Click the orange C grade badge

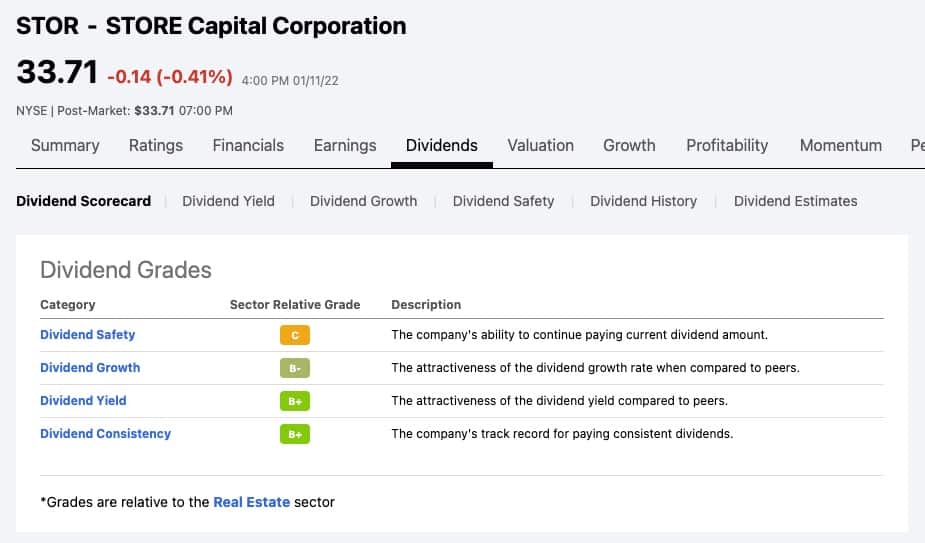(x=295, y=335)
